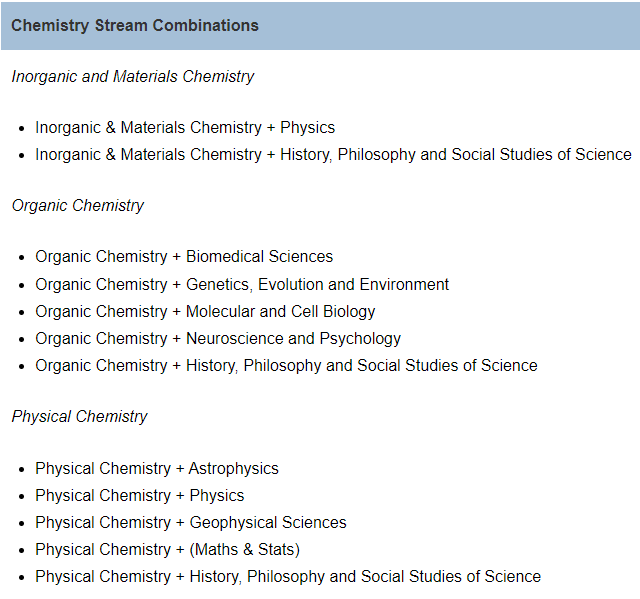640x599 pixels.
Task: Select Physical Chemistry + Astrophysics
Action: coord(157,468)
